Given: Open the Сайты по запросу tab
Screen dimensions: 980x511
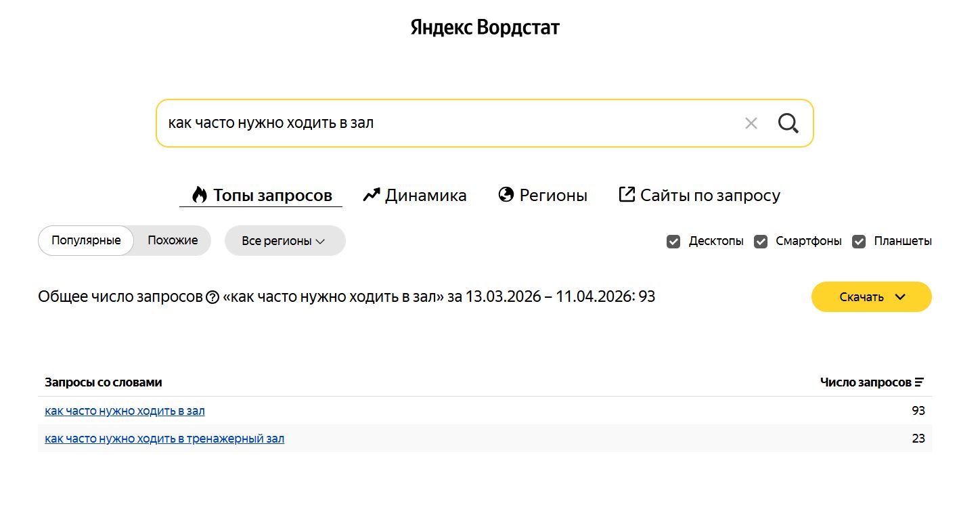Looking at the screenshot, I should [x=700, y=196].
